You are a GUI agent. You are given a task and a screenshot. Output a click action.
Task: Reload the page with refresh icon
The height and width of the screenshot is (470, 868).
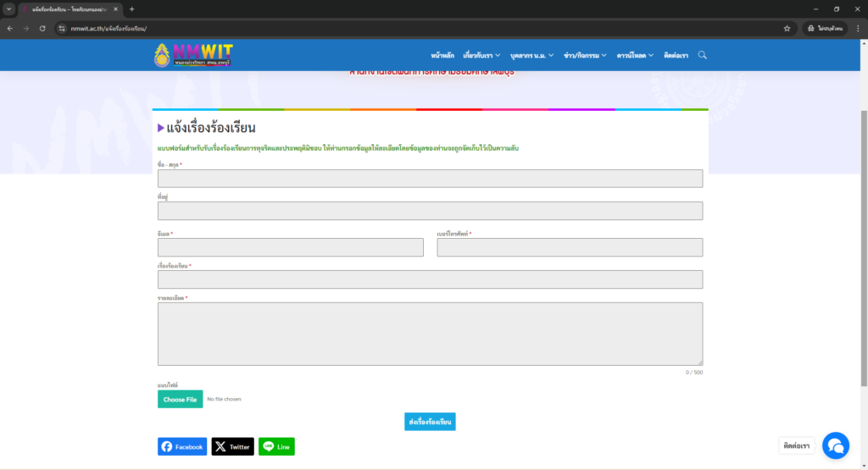pos(42,28)
